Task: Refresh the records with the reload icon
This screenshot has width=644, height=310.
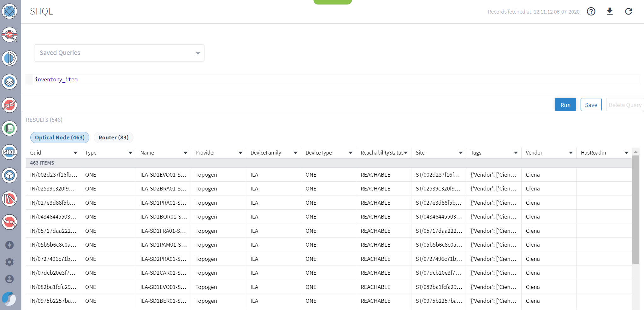Action: click(629, 11)
